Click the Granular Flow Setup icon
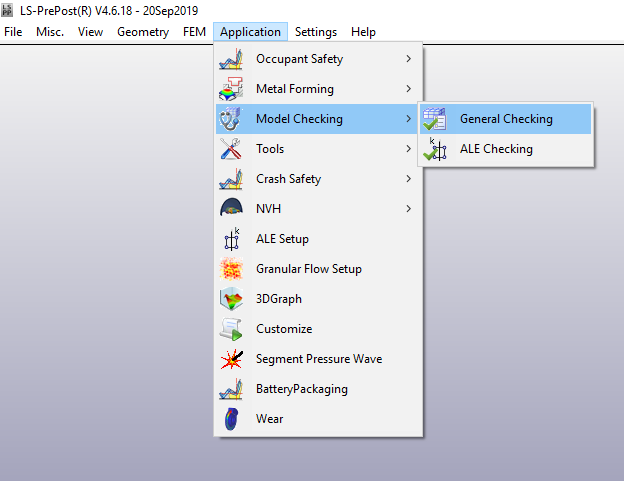 coord(231,269)
